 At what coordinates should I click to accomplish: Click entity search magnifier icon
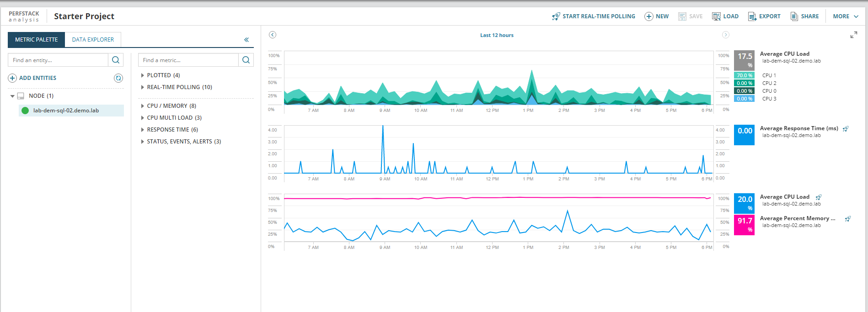tap(116, 60)
